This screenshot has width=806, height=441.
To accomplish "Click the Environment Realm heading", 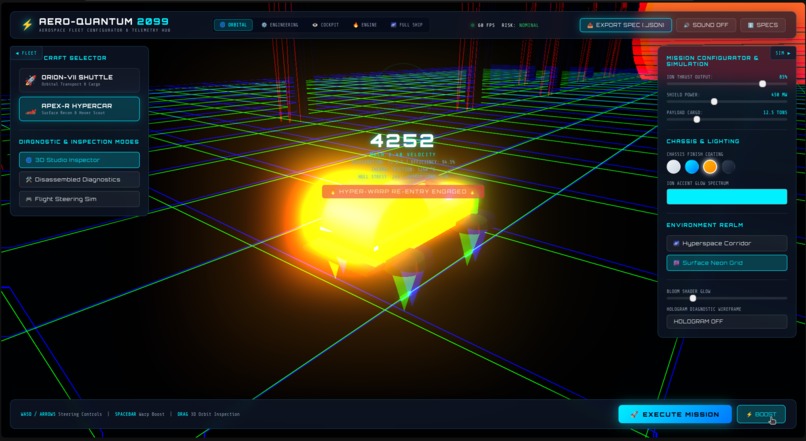I will tap(704, 225).
